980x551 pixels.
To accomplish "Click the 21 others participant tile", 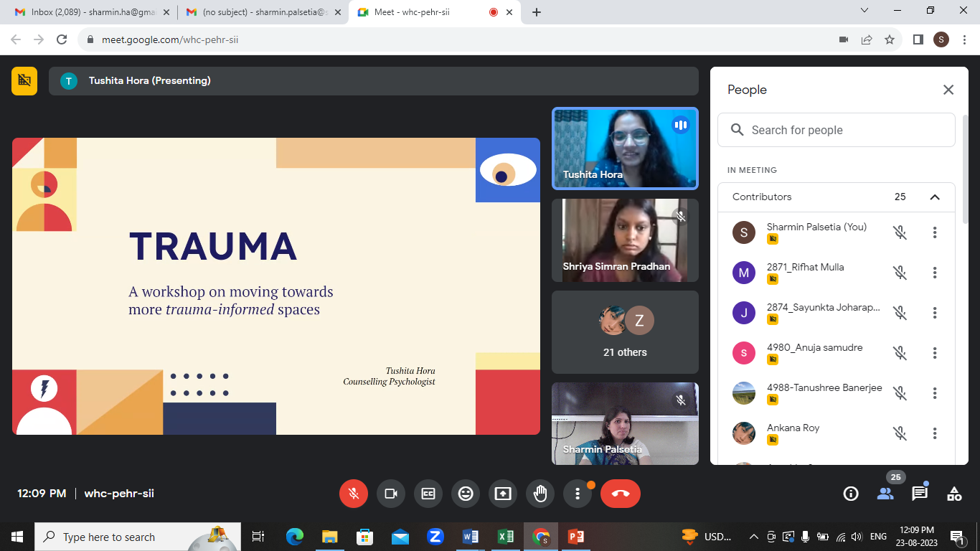I will pos(625,332).
